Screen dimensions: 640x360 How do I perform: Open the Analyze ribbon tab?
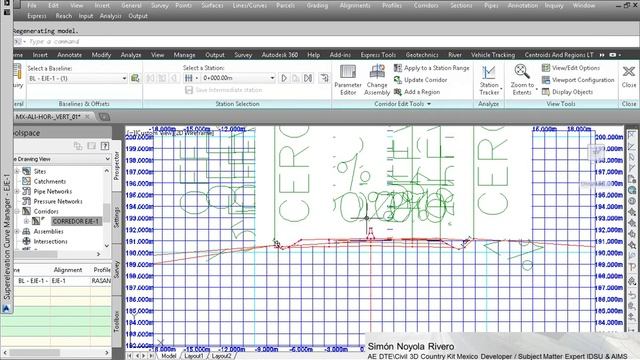pos(131,55)
